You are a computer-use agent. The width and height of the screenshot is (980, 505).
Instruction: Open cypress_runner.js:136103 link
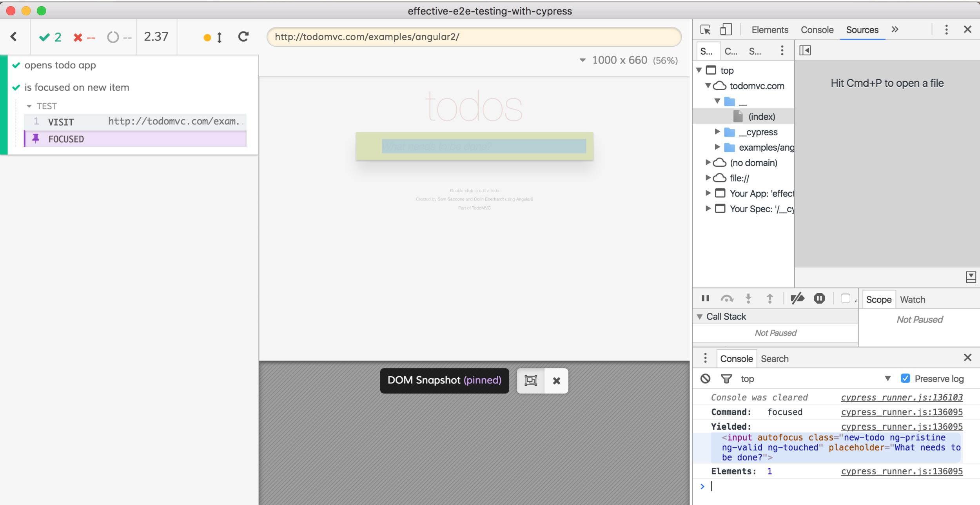click(901, 397)
